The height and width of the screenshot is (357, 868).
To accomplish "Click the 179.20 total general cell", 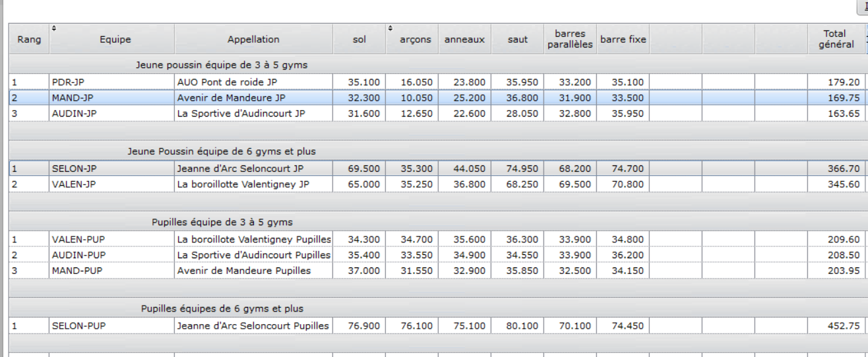I will tap(835, 82).
